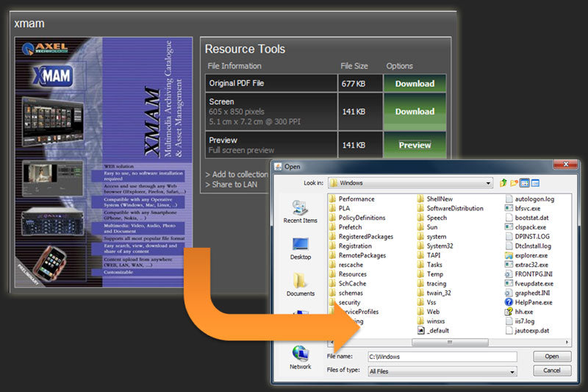588x392 pixels.
Task: Click the File name input field
Action: coord(440,357)
